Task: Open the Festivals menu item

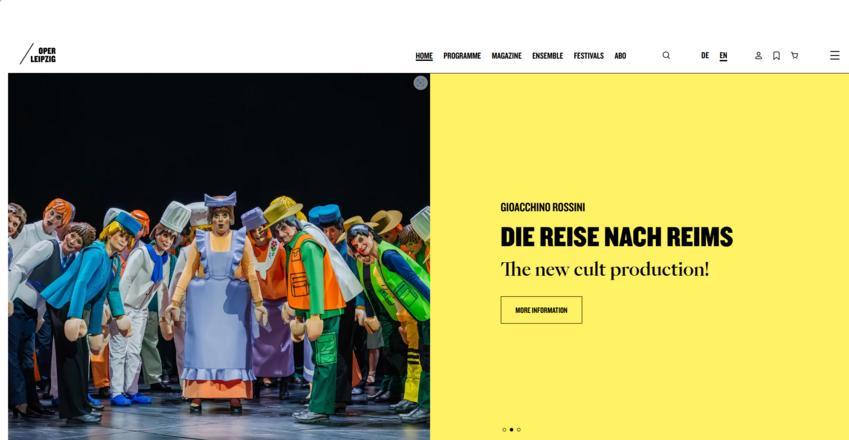Action: coord(589,56)
